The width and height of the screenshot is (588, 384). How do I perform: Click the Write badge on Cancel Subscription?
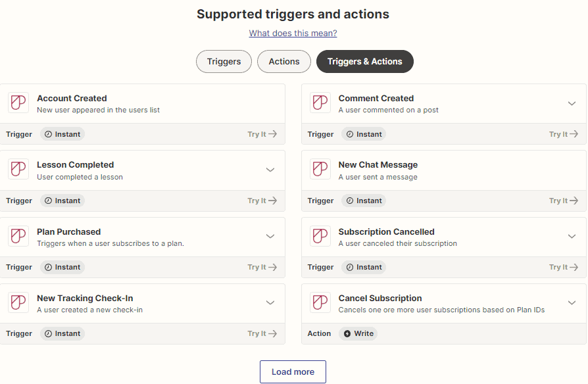[358, 333]
